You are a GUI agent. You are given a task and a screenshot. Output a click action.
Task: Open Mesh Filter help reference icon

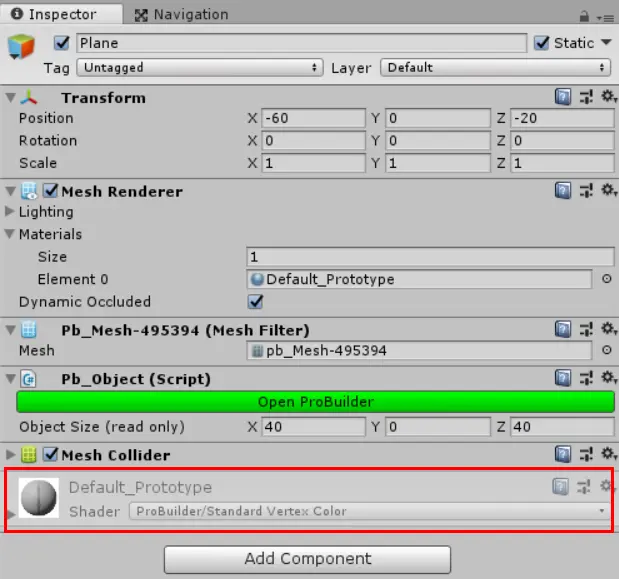563,330
